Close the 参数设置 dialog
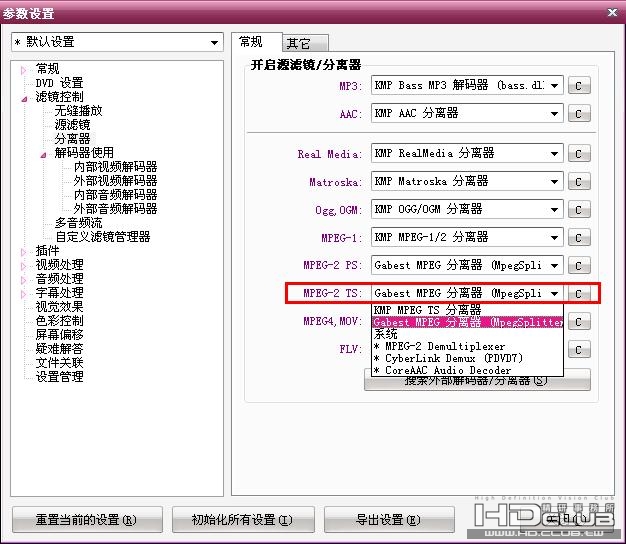The width and height of the screenshot is (626, 544). pyautogui.click(x=612, y=12)
